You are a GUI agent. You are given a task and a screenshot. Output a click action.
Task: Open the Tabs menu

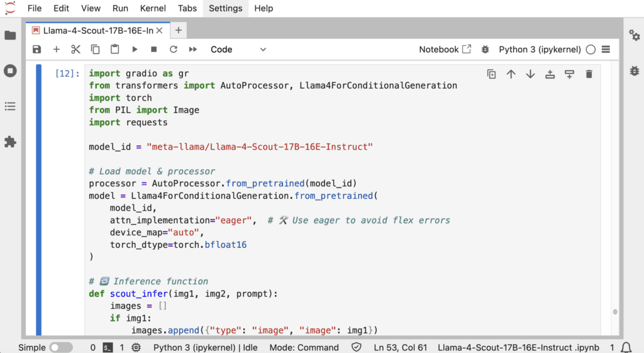click(x=187, y=8)
